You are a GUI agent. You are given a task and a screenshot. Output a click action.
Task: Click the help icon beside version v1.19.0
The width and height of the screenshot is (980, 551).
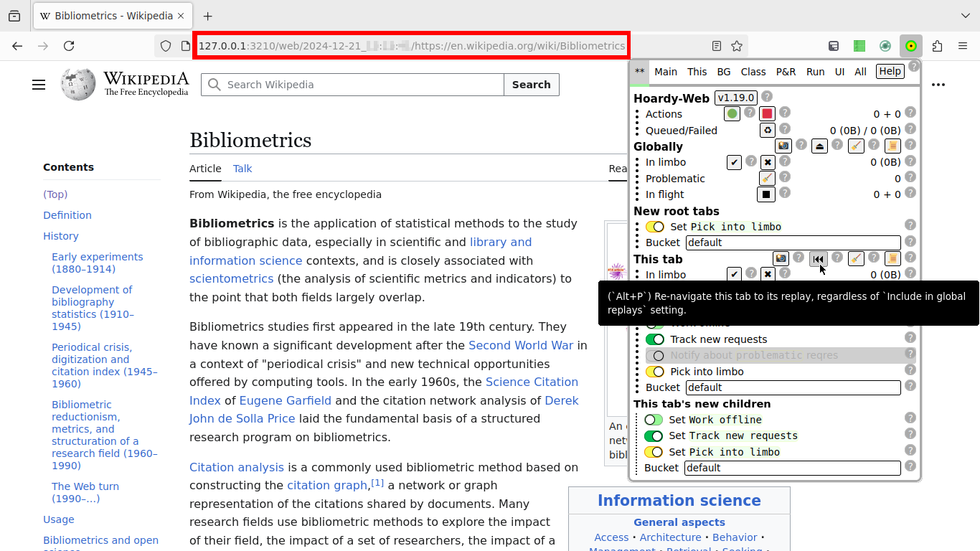coord(767,96)
